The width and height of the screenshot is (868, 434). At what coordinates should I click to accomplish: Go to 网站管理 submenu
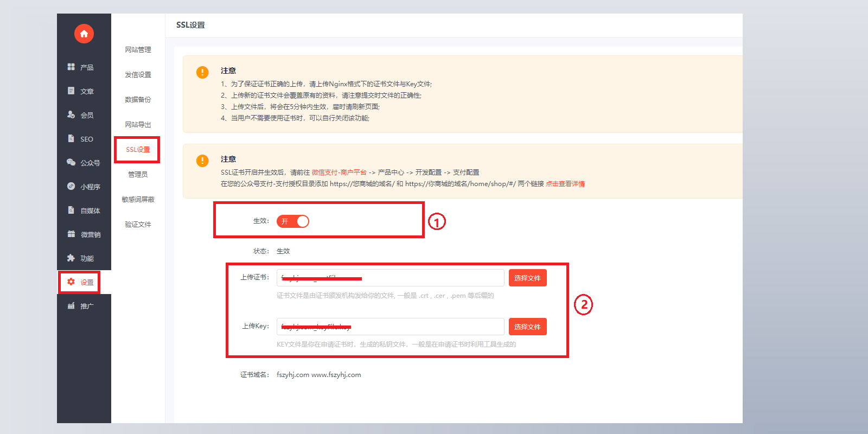(x=138, y=50)
